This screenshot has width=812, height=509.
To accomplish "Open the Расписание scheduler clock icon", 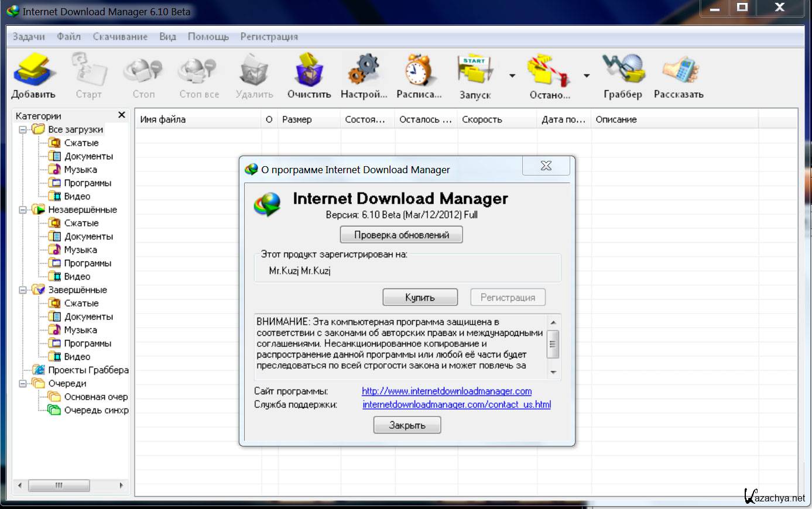I will [x=418, y=70].
